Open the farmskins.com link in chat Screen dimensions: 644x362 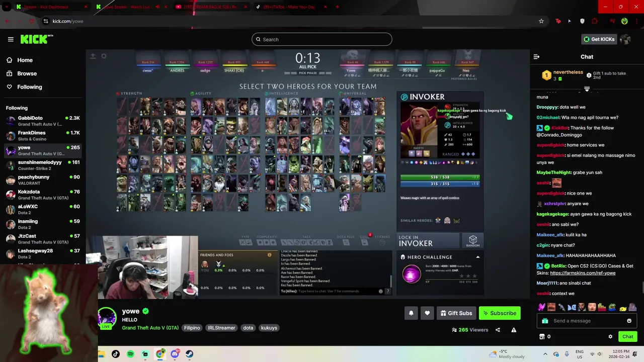click(x=583, y=273)
